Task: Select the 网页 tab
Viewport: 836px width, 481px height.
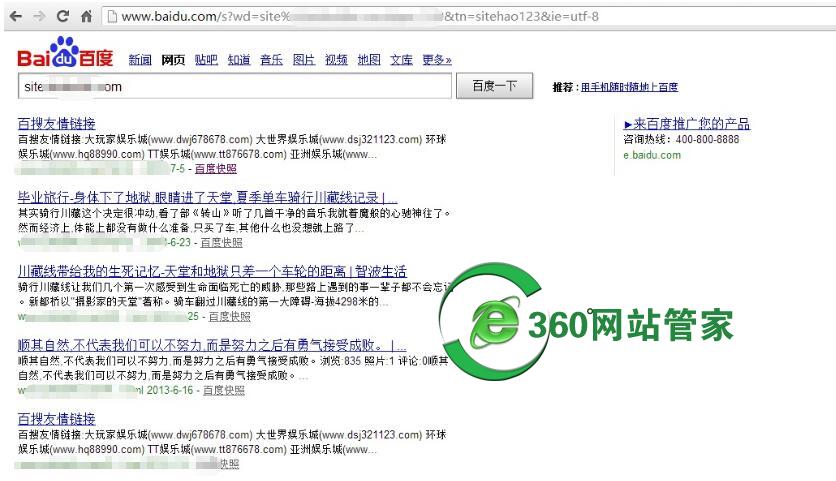Action: 173,60
